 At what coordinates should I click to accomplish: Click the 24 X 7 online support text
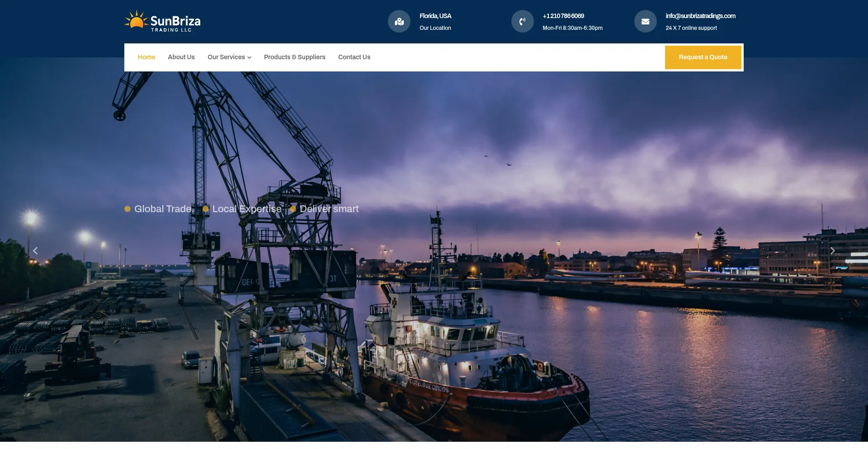tap(691, 28)
